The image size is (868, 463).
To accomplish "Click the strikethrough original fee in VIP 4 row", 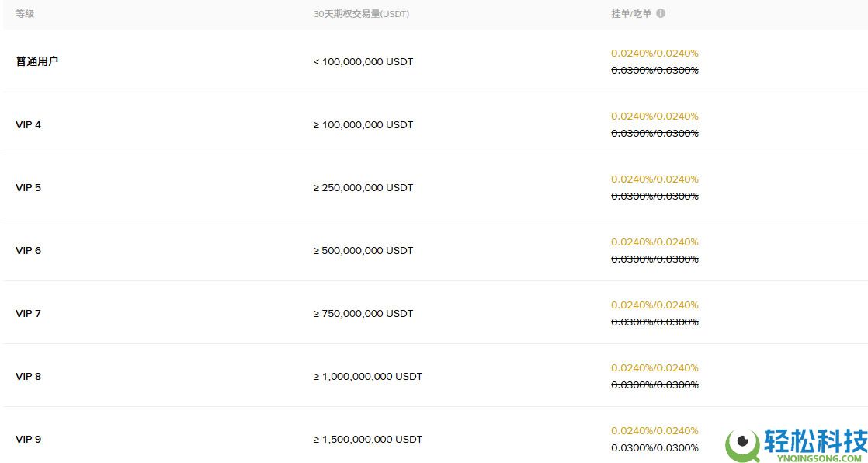I will (x=654, y=133).
